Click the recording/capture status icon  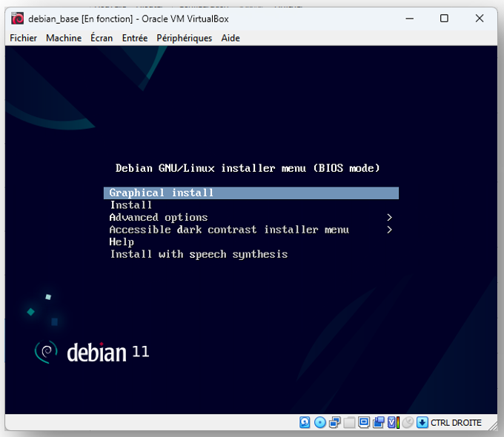379,422
